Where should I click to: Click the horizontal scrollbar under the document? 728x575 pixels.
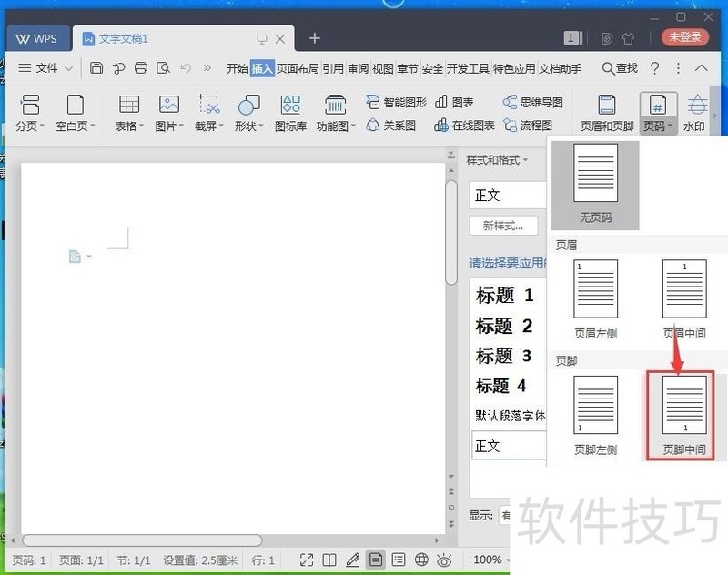coord(142,540)
